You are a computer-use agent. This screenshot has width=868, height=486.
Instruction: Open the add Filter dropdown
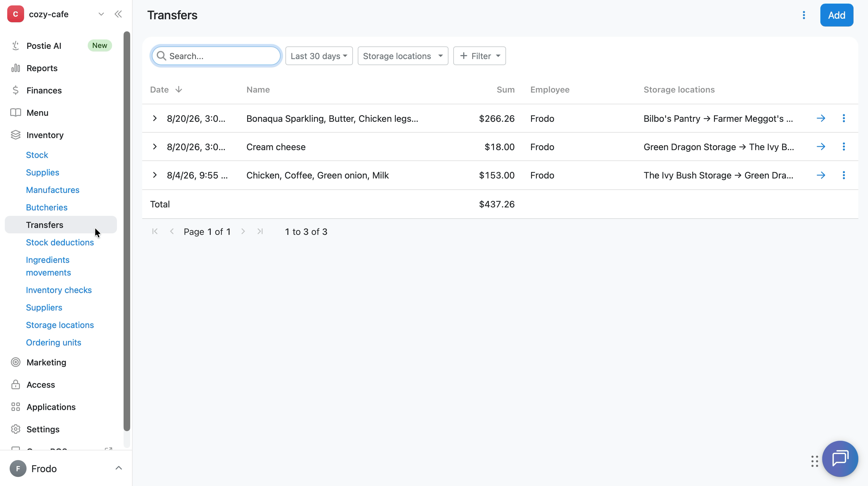point(479,56)
